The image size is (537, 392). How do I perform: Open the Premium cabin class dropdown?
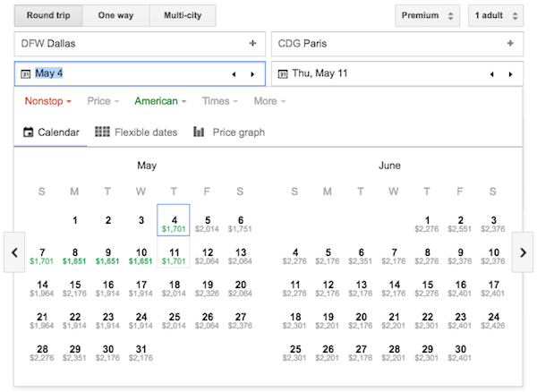click(x=428, y=15)
